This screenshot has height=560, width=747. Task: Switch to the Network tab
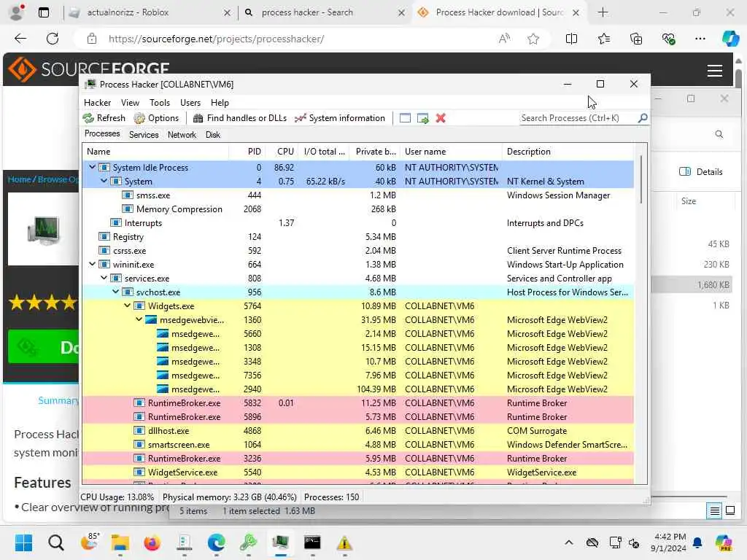click(x=182, y=135)
